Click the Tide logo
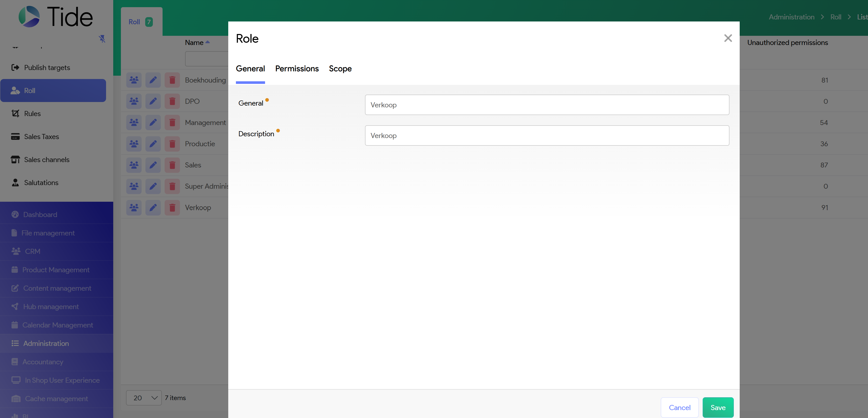This screenshot has width=868, height=418. [x=56, y=17]
